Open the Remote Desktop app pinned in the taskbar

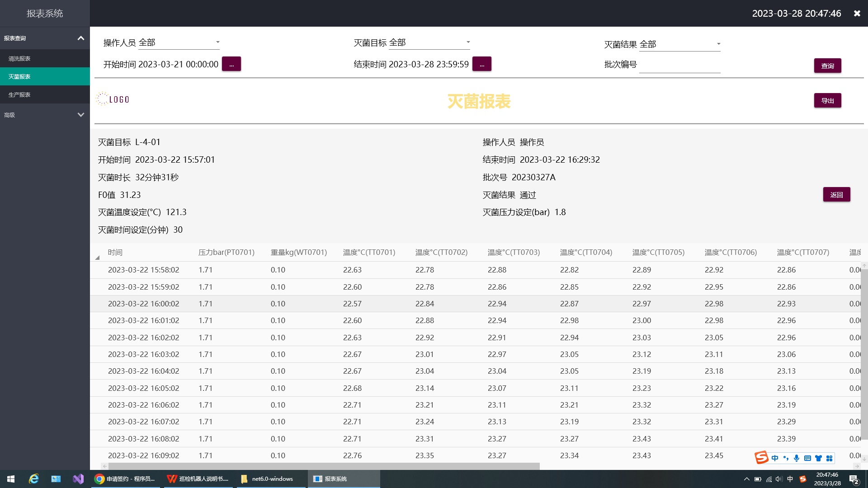(56, 479)
